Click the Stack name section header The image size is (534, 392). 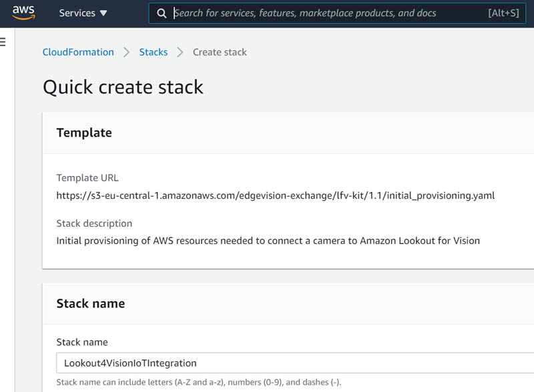[91, 303]
